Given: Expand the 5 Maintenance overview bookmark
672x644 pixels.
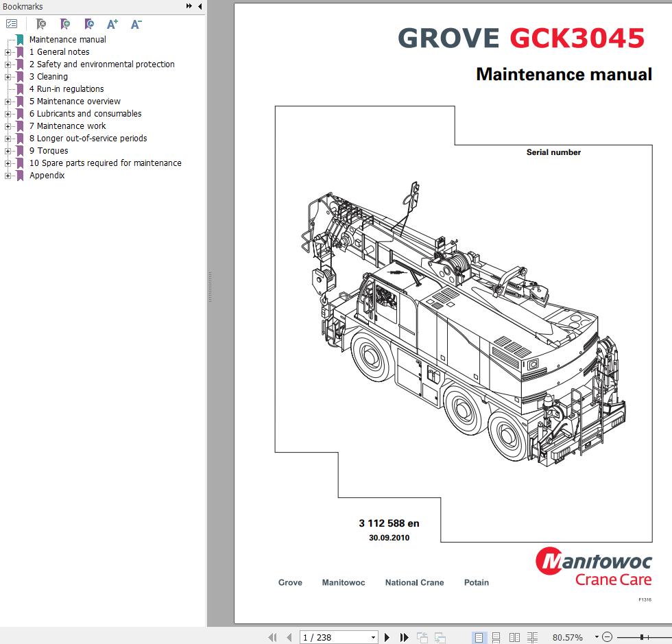Looking at the screenshot, I should tap(8, 102).
